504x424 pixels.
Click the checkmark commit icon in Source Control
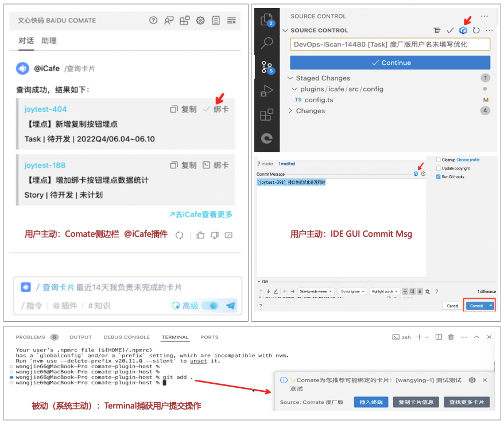(x=450, y=30)
